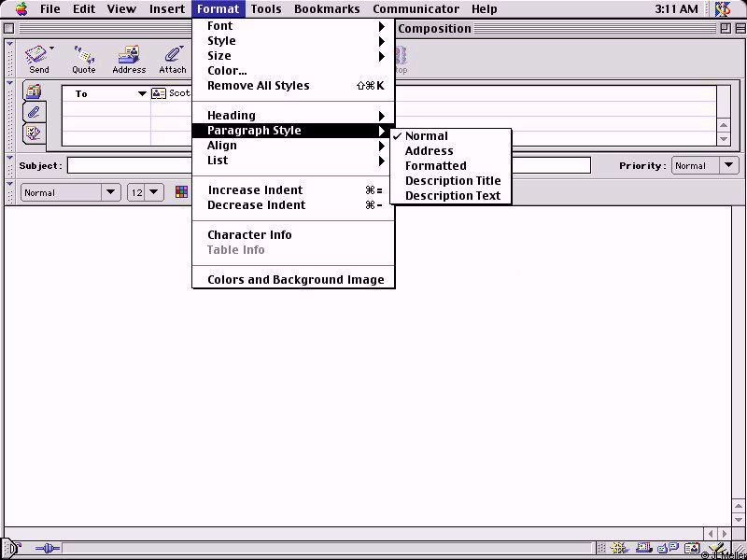Select the checked Normal paragraph style
The image size is (747, 560).
(x=451, y=136)
